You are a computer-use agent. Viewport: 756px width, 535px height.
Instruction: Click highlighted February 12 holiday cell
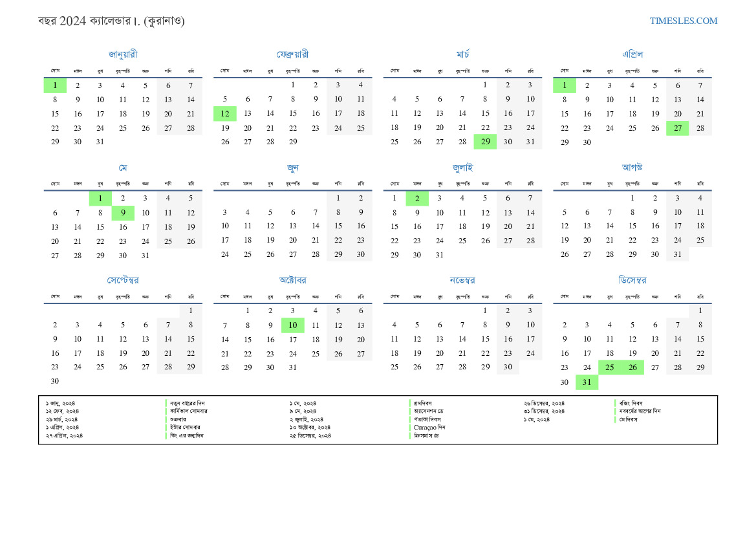coord(224,113)
